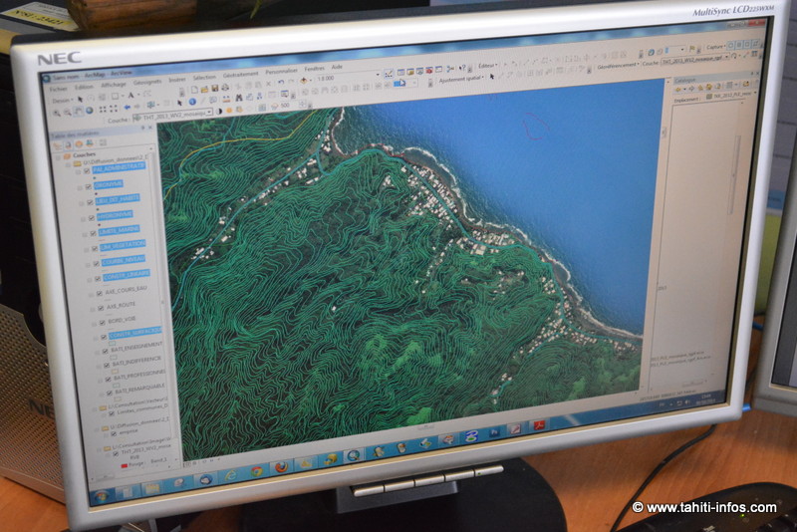Click the Éditeur toolbar button

488,65
